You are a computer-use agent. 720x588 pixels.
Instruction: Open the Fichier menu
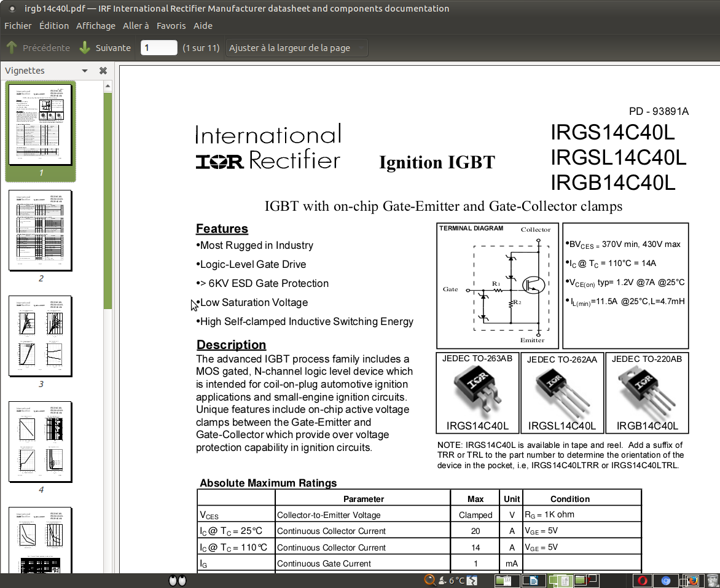[x=18, y=26]
